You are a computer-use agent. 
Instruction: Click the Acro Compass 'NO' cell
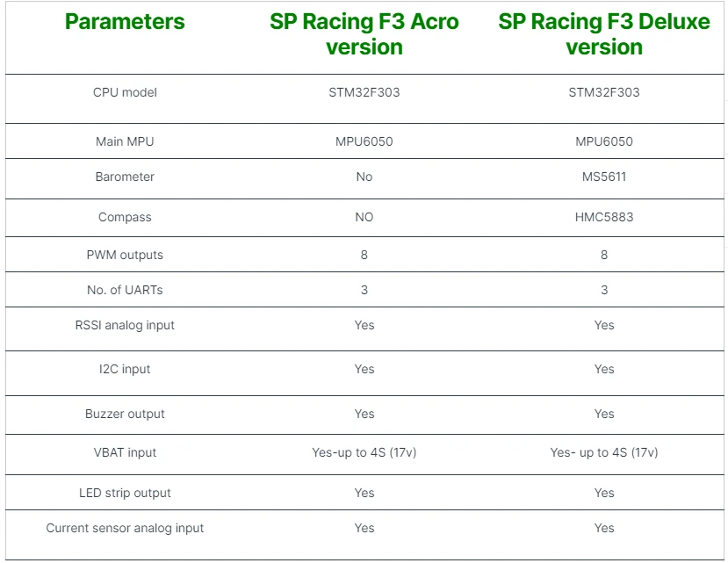pyautogui.click(x=364, y=217)
